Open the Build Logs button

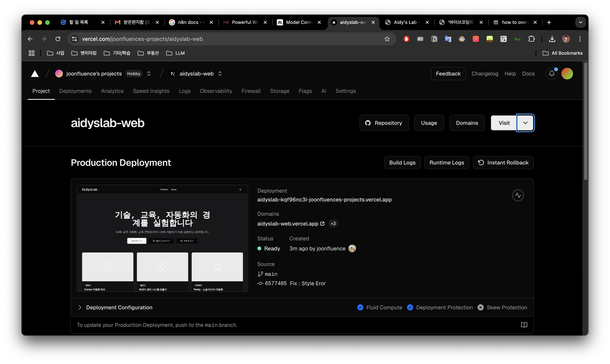tap(402, 163)
